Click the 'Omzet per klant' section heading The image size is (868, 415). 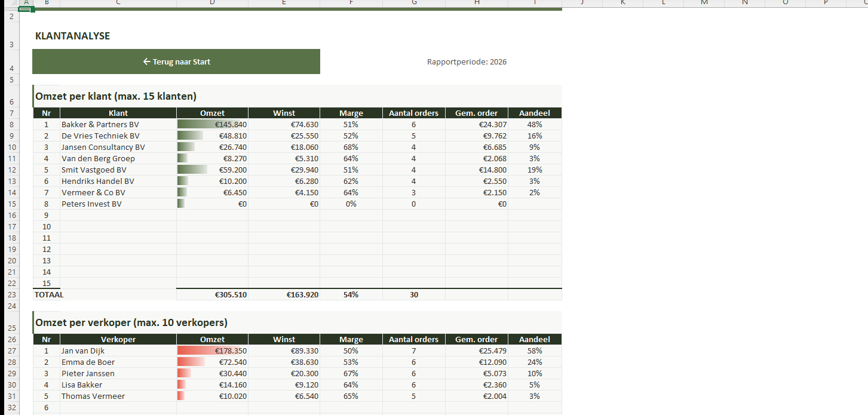116,96
